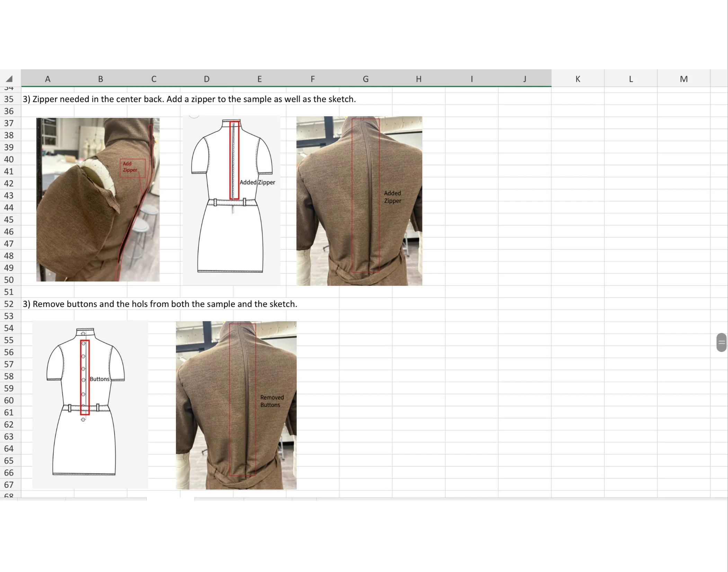728x572 pixels.
Task: Select row 35 header
Action: pyautogui.click(x=9, y=99)
